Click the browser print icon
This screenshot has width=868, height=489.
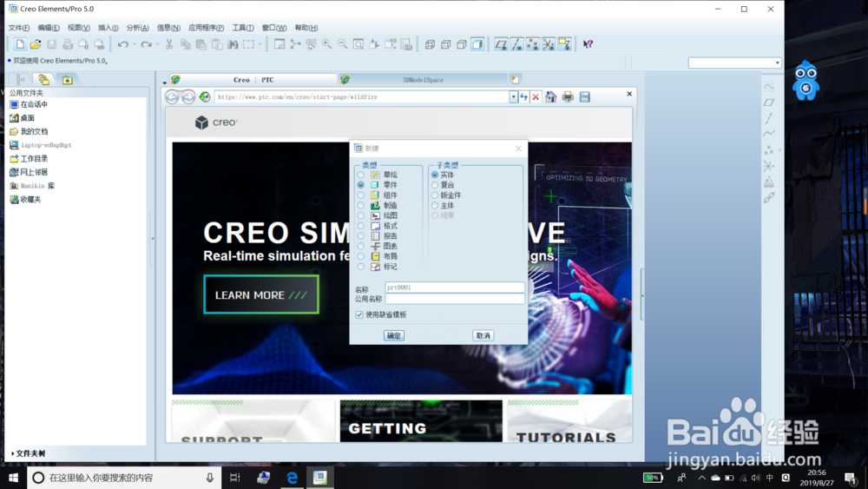tap(568, 97)
